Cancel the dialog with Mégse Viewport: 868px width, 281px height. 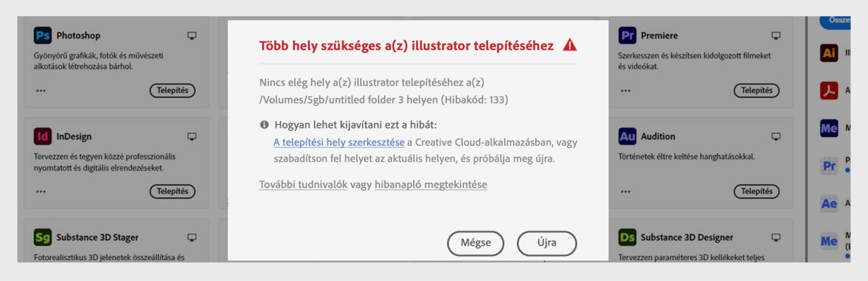click(x=476, y=243)
